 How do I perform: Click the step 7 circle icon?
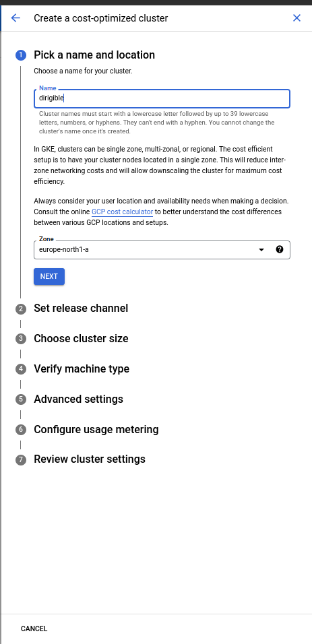pyautogui.click(x=21, y=459)
